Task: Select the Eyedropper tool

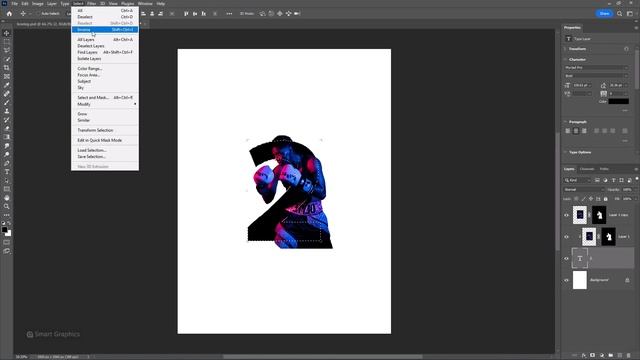Action: point(7,85)
